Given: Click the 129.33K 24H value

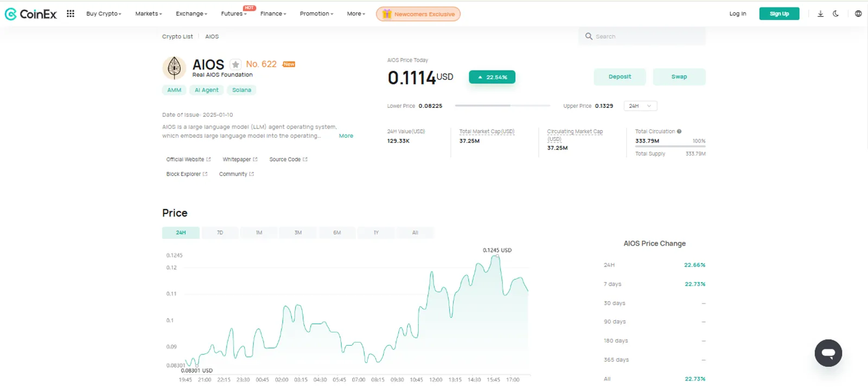Looking at the screenshot, I should pyautogui.click(x=398, y=141).
